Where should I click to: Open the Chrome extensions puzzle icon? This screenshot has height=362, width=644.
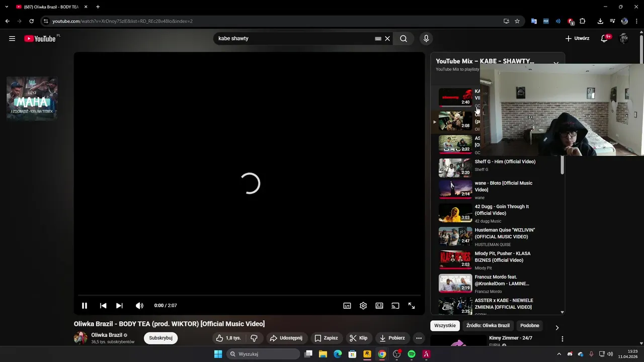583,21
